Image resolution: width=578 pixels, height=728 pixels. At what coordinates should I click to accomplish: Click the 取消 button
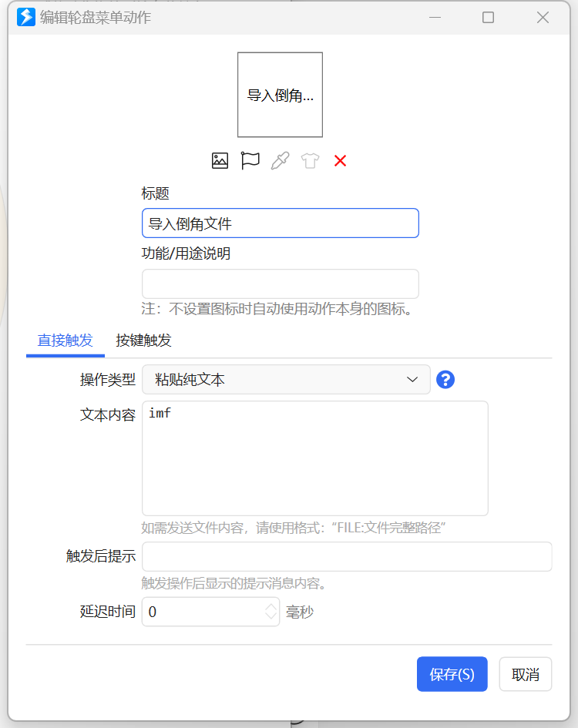pyautogui.click(x=526, y=674)
